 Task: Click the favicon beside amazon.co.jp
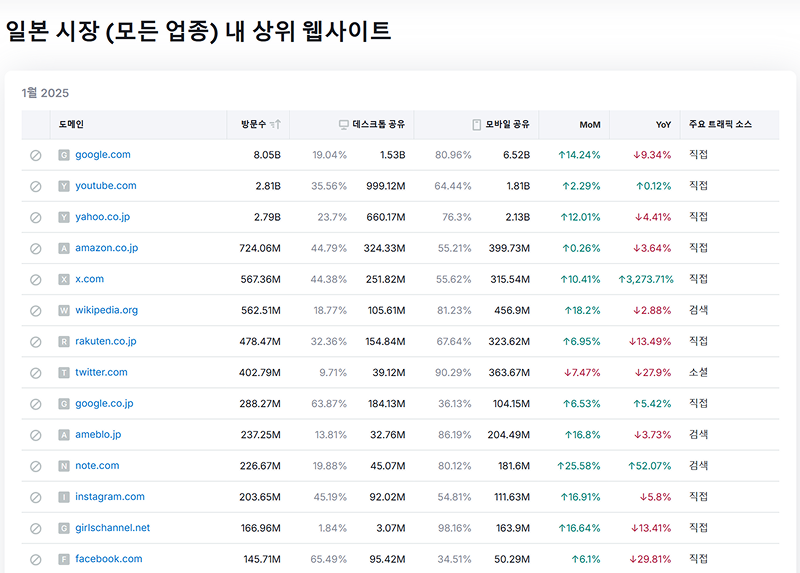pyautogui.click(x=64, y=248)
